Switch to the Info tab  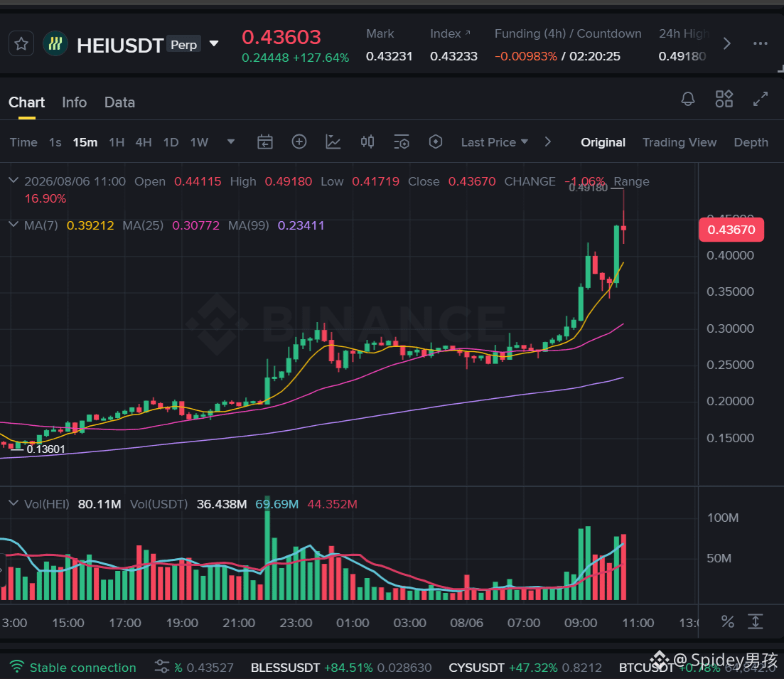[x=75, y=102]
